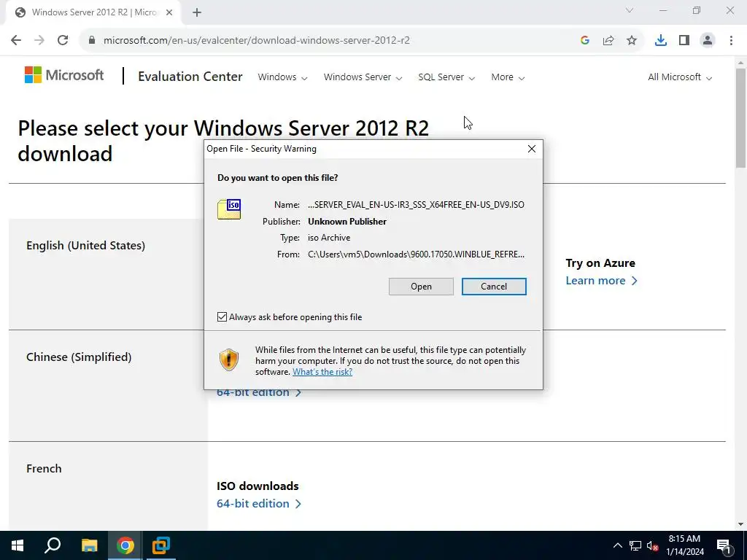Open a new tab with the plus icon
The height and width of the screenshot is (560, 747).
click(197, 13)
